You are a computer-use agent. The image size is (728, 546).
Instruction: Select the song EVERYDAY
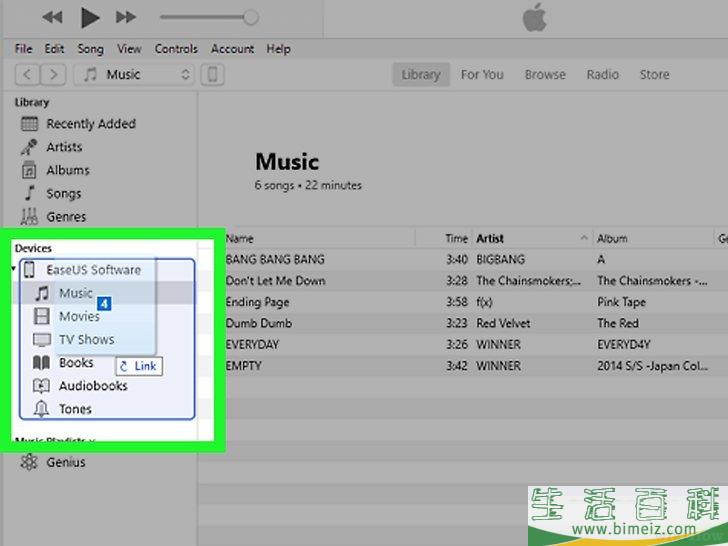tap(252, 344)
